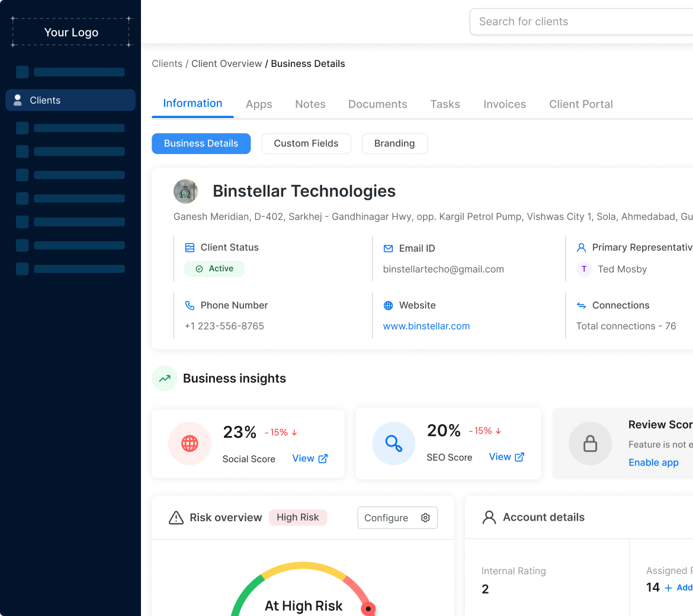Click the Review Score lock icon
The image size is (693, 616).
(x=590, y=443)
